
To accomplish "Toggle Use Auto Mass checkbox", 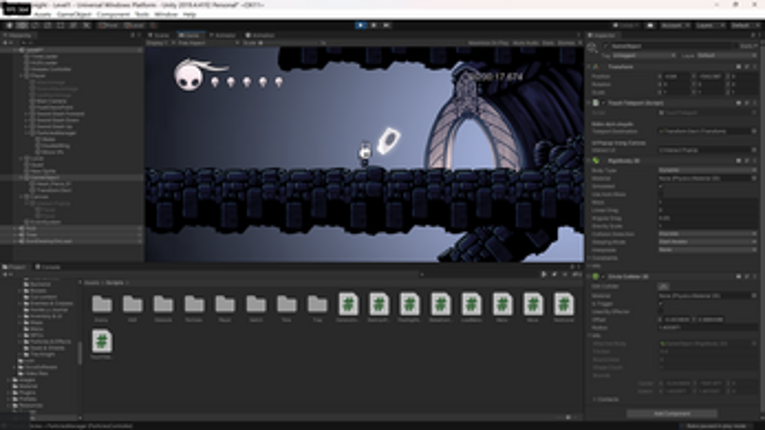I will [661, 194].
